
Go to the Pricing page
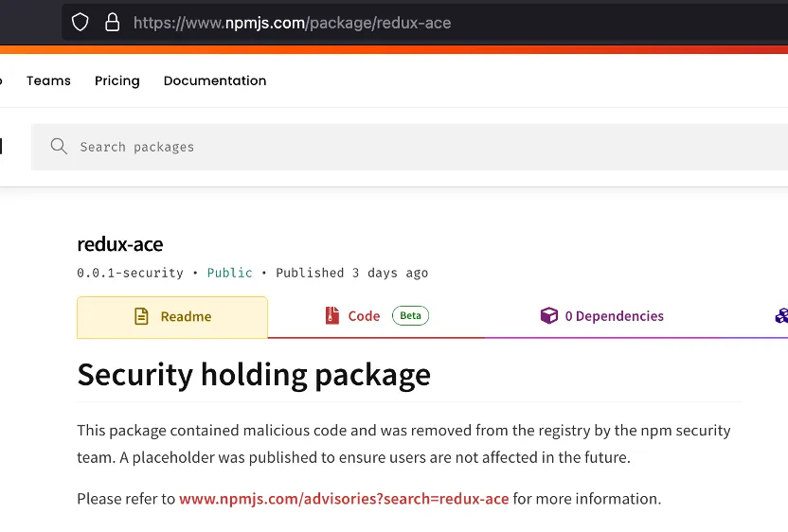point(117,80)
